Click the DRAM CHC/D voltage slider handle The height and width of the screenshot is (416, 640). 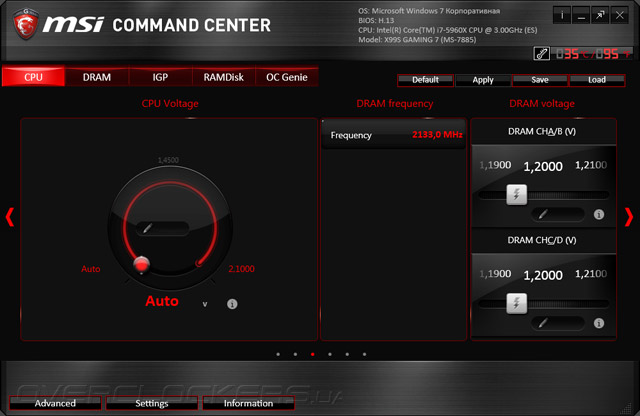tap(516, 303)
